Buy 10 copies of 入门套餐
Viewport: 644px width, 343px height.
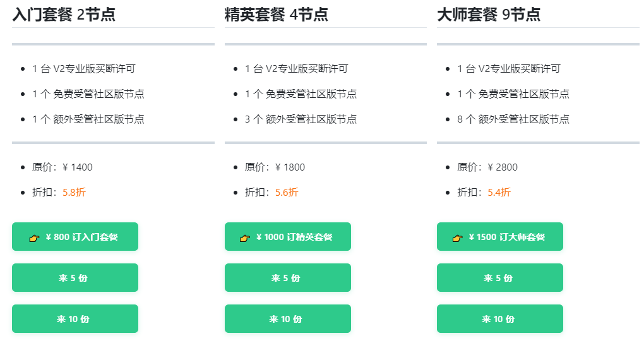tap(75, 319)
